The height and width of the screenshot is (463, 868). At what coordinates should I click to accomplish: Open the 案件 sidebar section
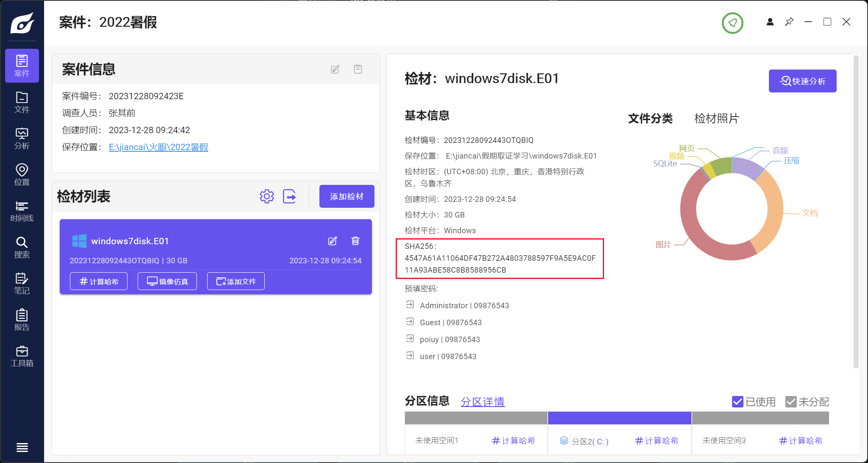[22, 66]
